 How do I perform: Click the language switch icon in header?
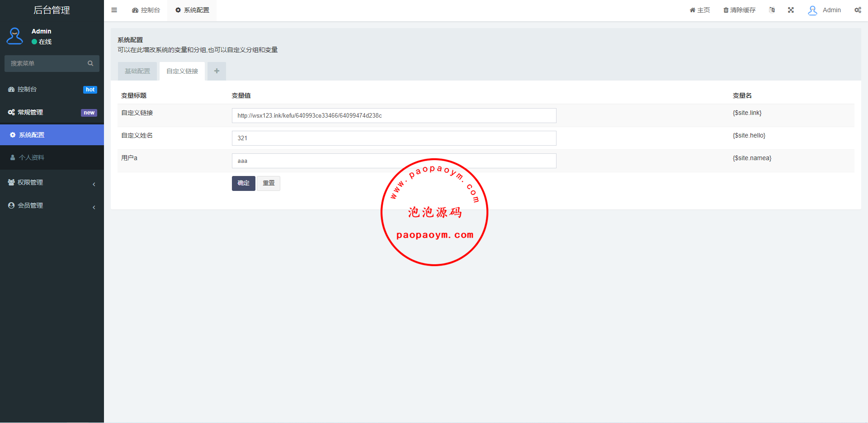pos(772,10)
